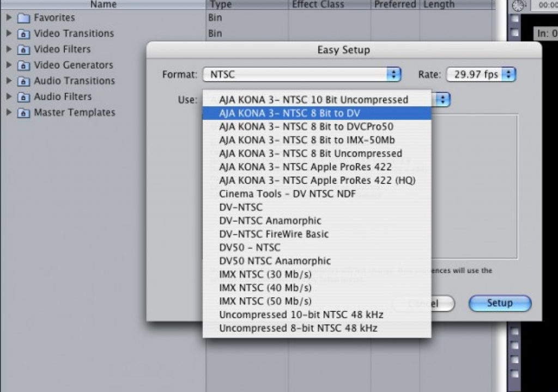The image size is (558, 392).
Task: Expand the Master Templates bin
Action: 9,112
